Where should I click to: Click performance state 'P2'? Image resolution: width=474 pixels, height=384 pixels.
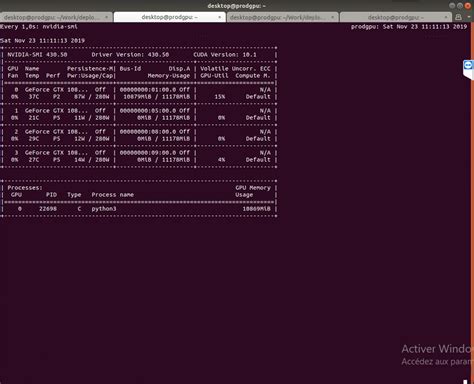(x=57, y=97)
